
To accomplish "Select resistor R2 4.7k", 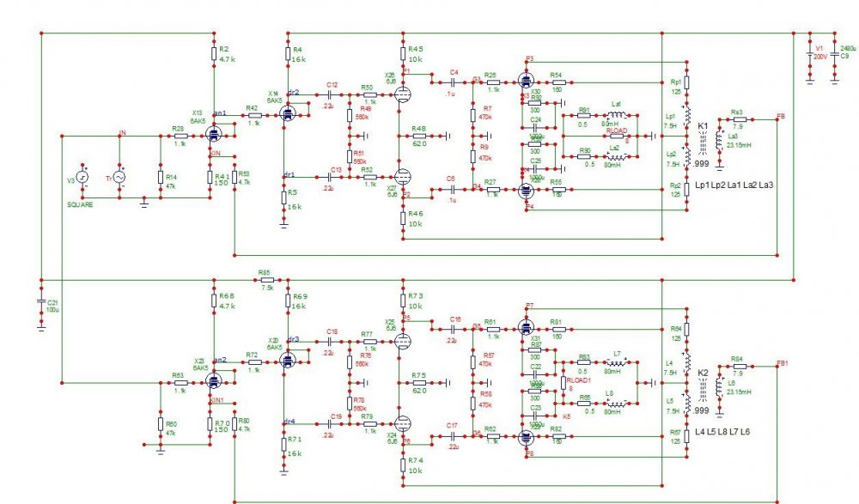I will pyautogui.click(x=214, y=53).
